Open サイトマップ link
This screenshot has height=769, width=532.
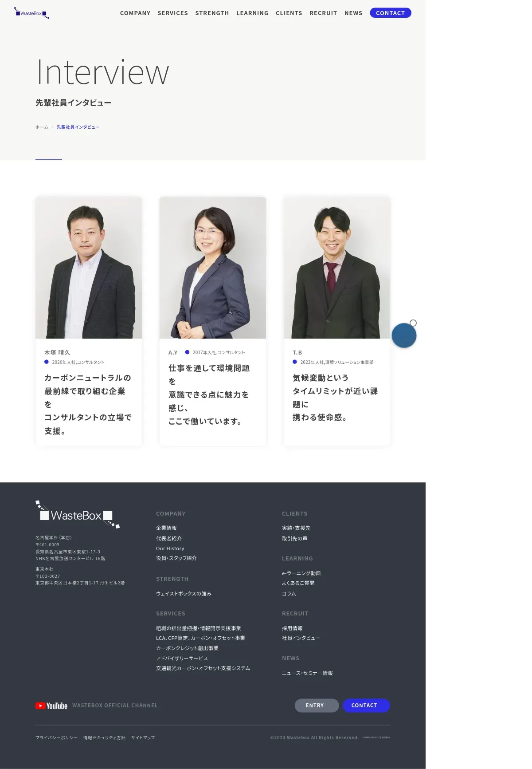click(x=143, y=737)
